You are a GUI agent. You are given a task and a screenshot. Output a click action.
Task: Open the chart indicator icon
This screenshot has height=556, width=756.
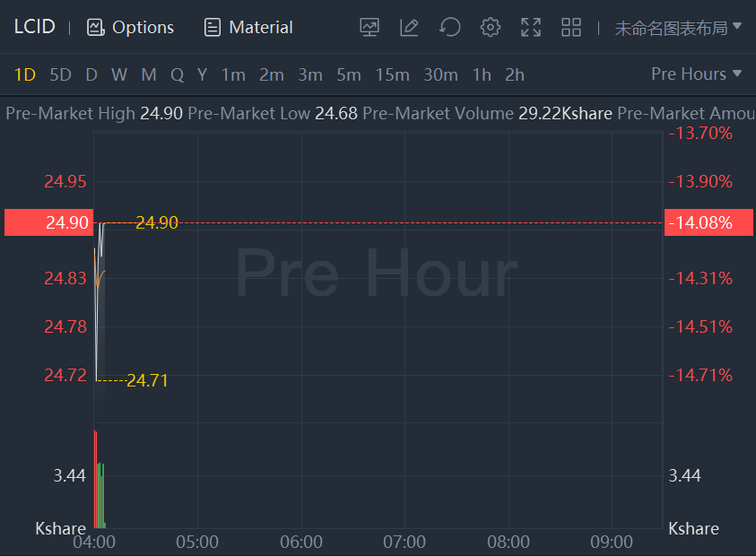coord(369,27)
